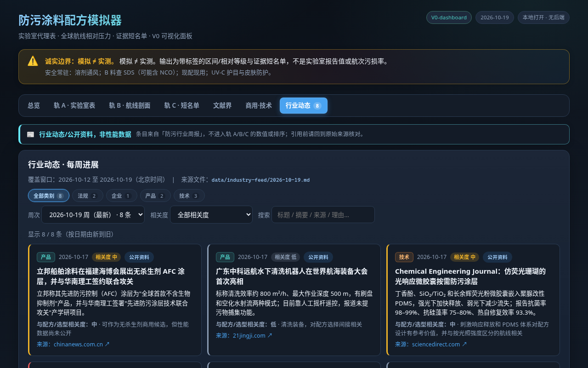Open the 周次 week dropdown
Screen dimensions: 588x368
pos(93,215)
